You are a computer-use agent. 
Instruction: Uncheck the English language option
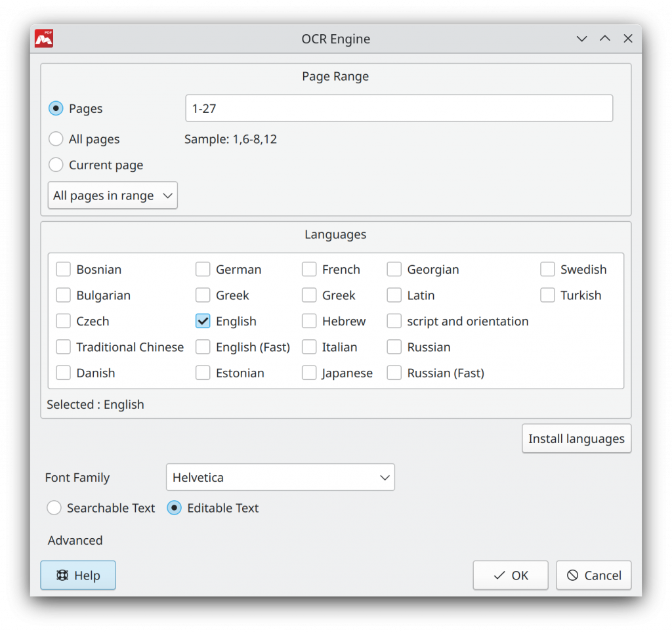203,321
